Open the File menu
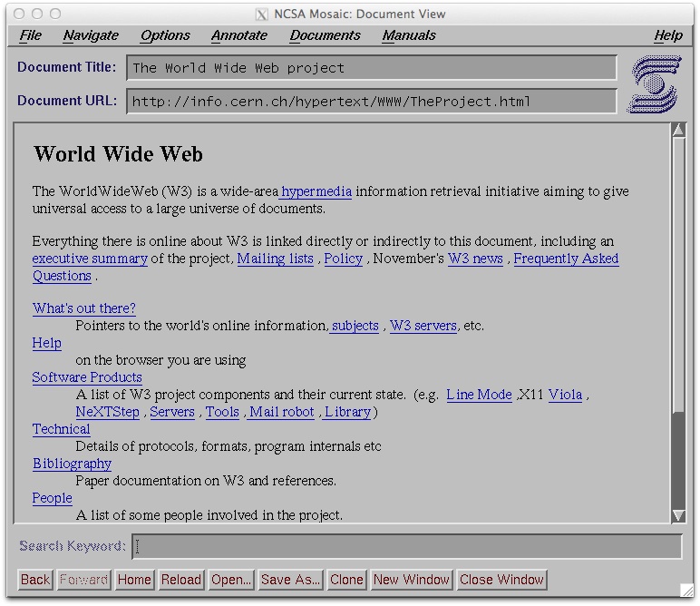 [x=30, y=35]
